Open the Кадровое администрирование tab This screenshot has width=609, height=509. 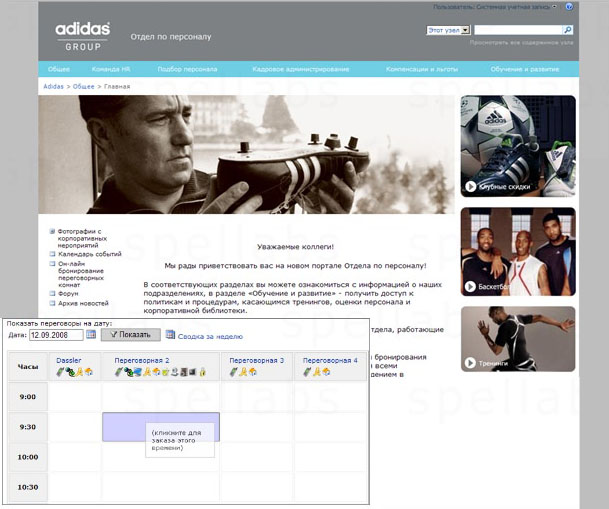[301, 69]
